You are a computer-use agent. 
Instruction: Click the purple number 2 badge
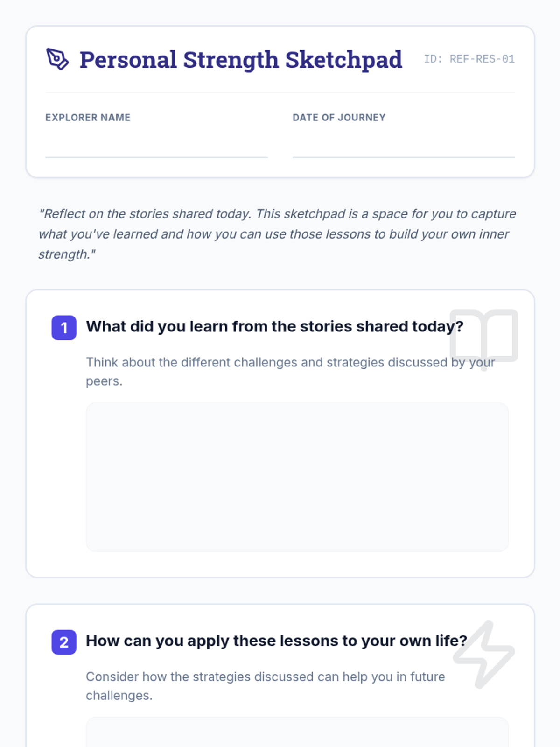(64, 642)
